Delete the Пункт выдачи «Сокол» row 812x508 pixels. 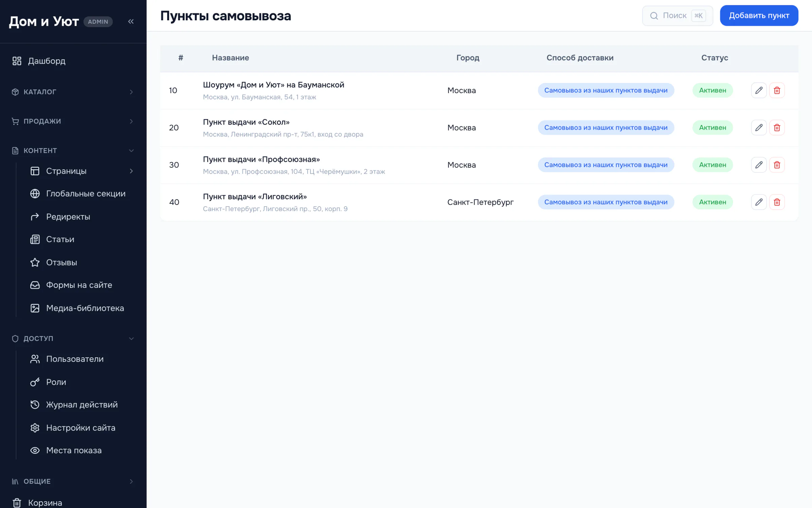coord(777,128)
